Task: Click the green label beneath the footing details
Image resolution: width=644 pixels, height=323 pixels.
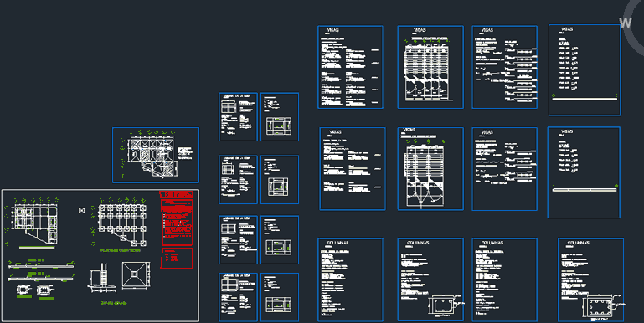Action: 114,303
